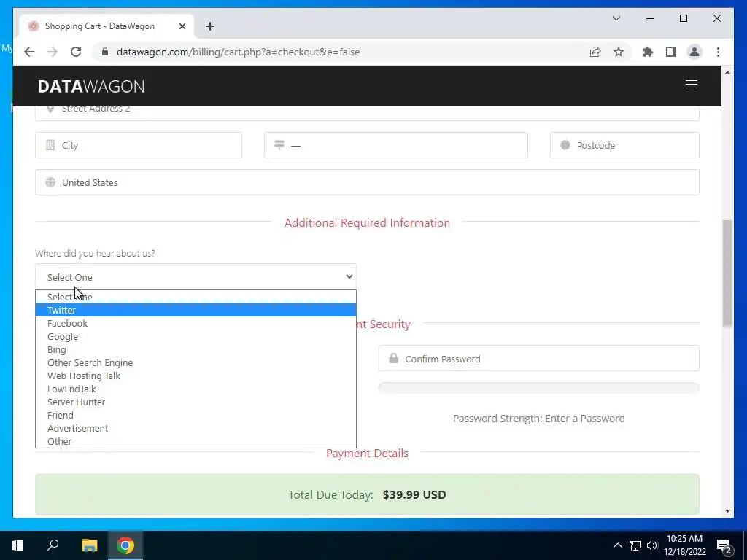The height and width of the screenshot is (560, 747).
Task: Select Google from the dropdown list
Action: click(196, 337)
